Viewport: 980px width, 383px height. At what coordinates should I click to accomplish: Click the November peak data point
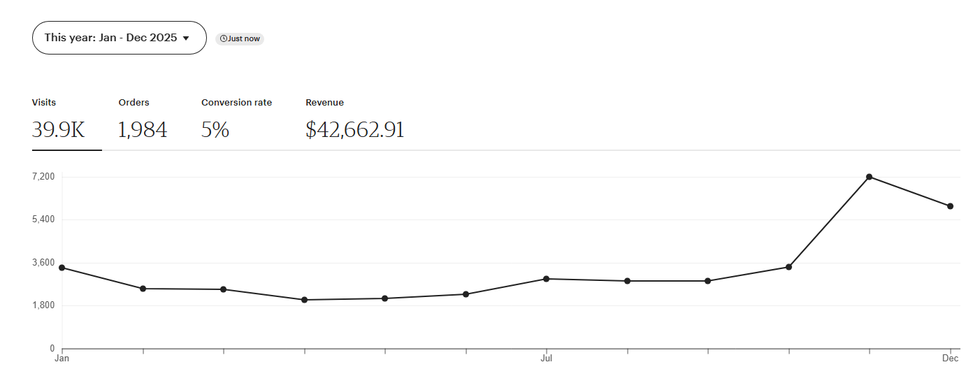[869, 177]
